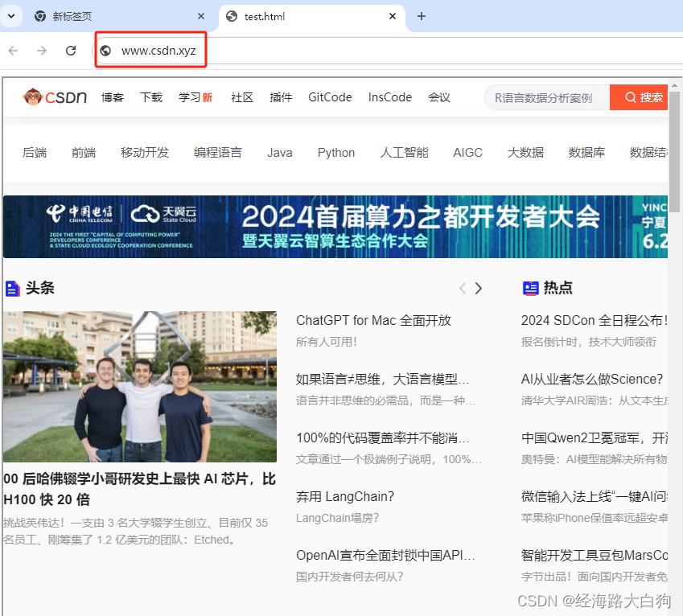683x616 pixels.
Task: Open hot topic AI从业者怎么做Science?
Action: (x=592, y=380)
